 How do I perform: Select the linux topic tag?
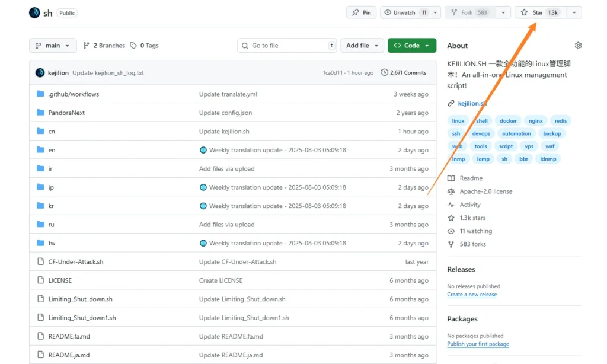tap(458, 121)
